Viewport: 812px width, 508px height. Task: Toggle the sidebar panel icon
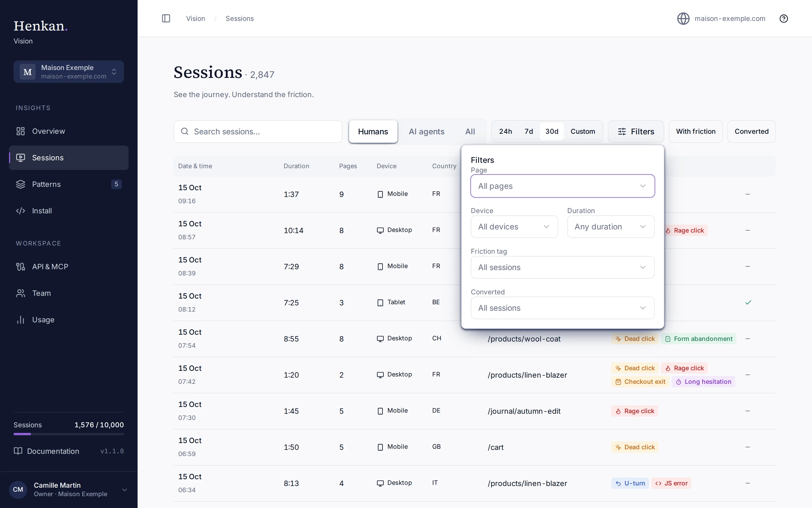tap(166, 18)
